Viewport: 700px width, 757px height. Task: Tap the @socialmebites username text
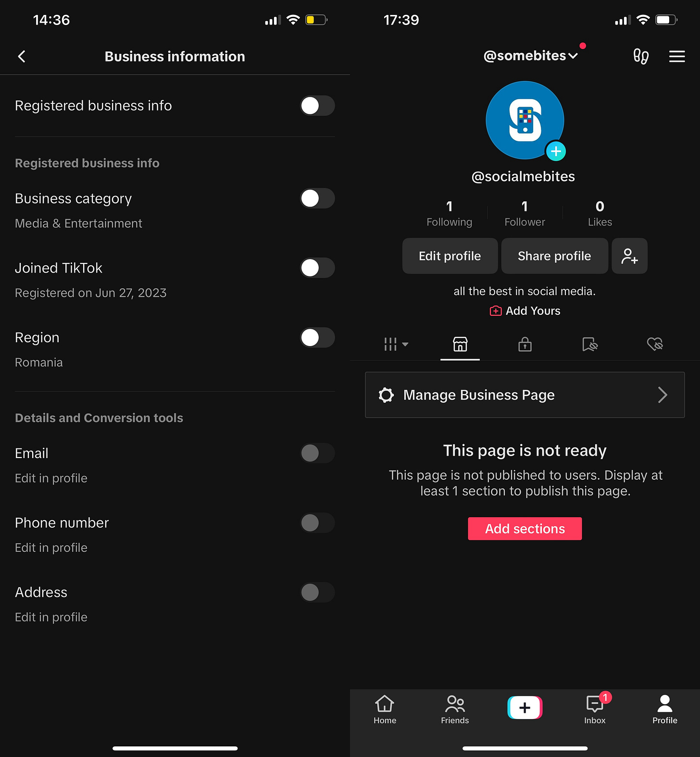coord(523,176)
